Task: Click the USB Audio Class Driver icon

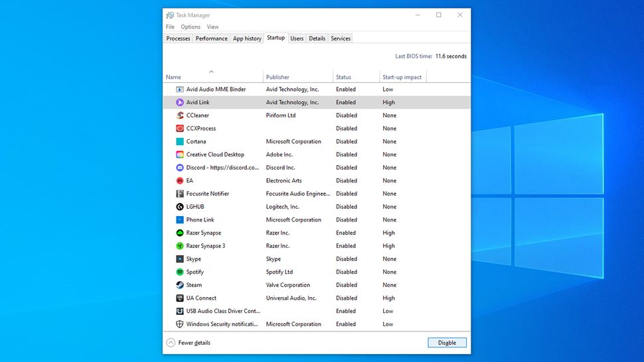Action: click(x=179, y=311)
